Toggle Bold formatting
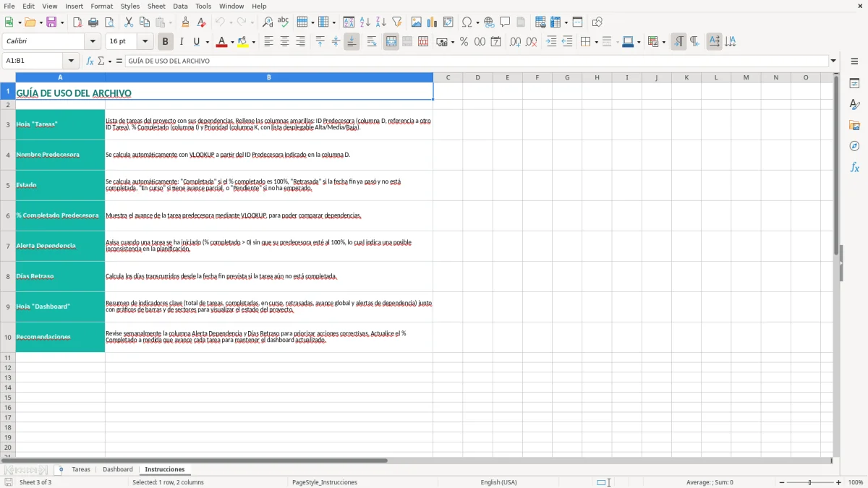868x488 pixels. [x=166, y=42]
